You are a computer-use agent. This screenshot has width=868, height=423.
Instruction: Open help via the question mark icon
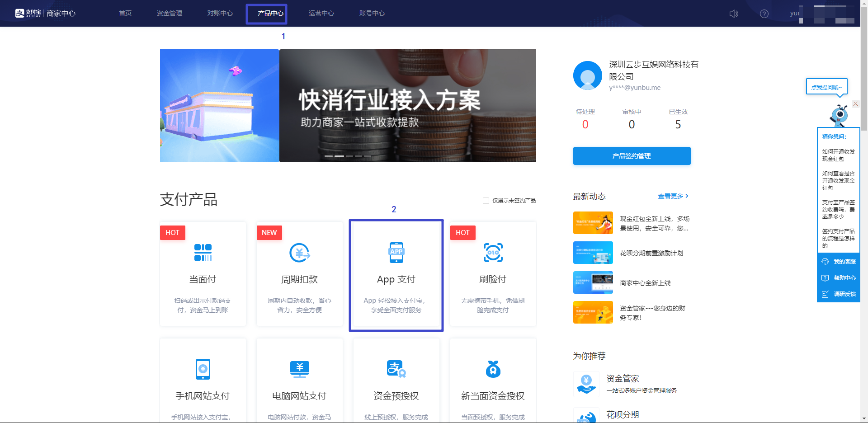[764, 14]
